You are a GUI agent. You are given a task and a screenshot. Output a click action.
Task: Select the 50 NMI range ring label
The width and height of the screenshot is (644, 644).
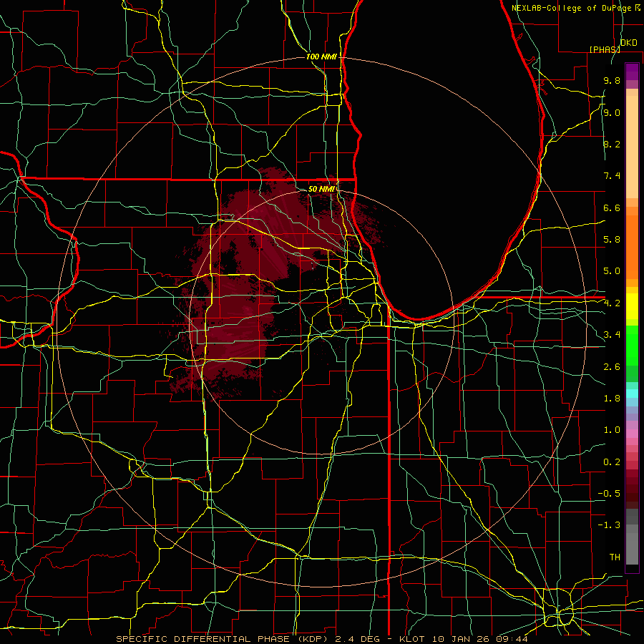pos(321,189)
